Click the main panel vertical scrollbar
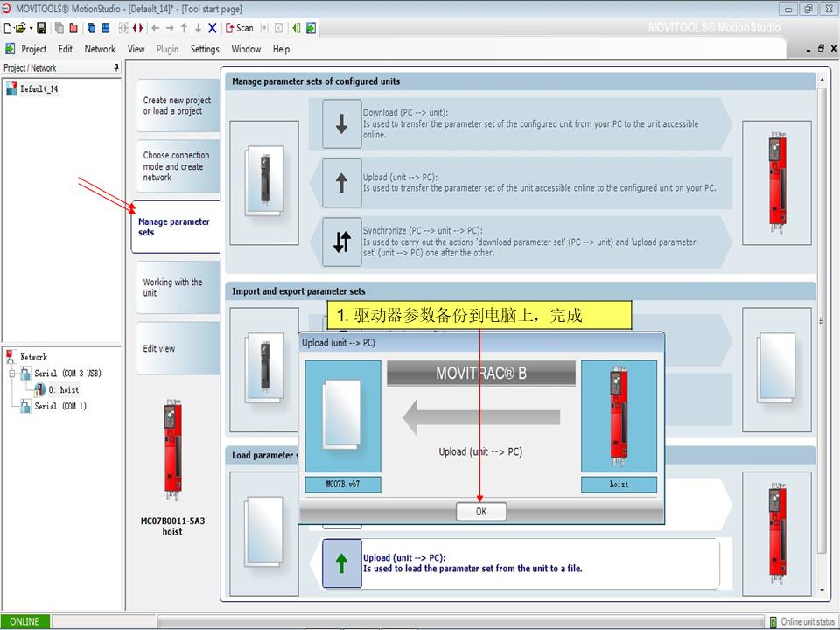Viewport: 840px width, 630px height. (822, 332)
